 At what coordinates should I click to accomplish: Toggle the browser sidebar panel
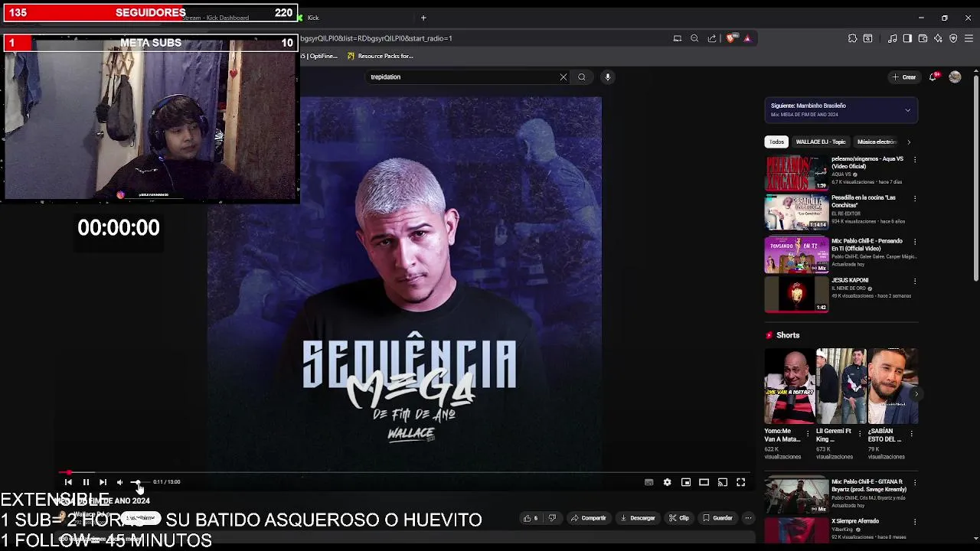pyautogui.click(x=907, y=38)
